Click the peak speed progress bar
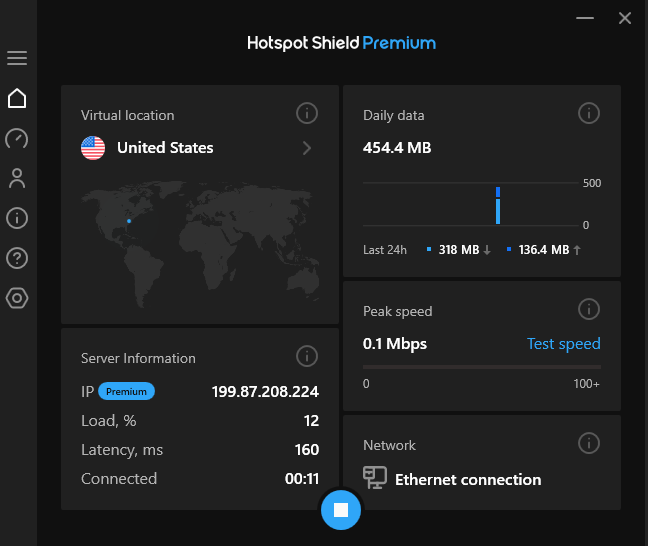The height and width of the screenshot is (546, 648). [482, 367]
